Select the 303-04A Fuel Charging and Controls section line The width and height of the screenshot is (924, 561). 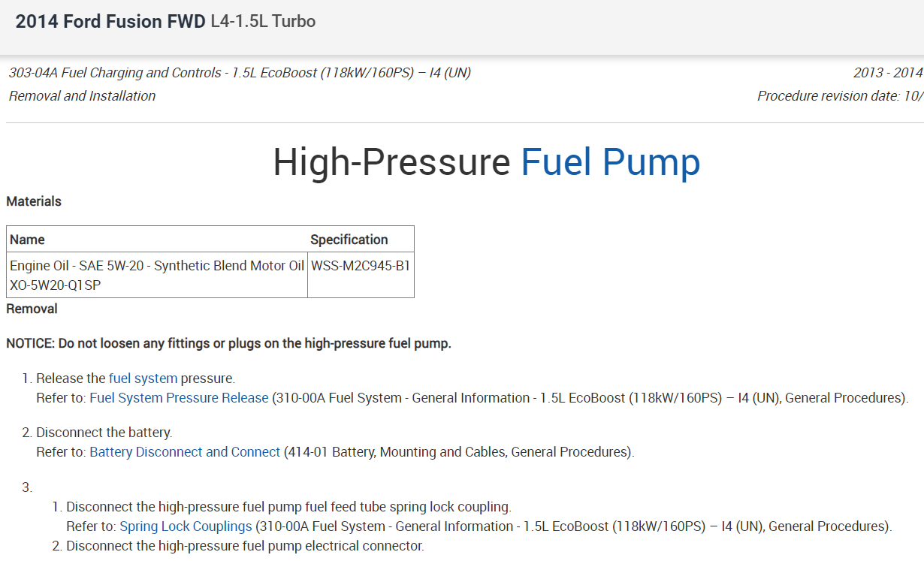240,73
